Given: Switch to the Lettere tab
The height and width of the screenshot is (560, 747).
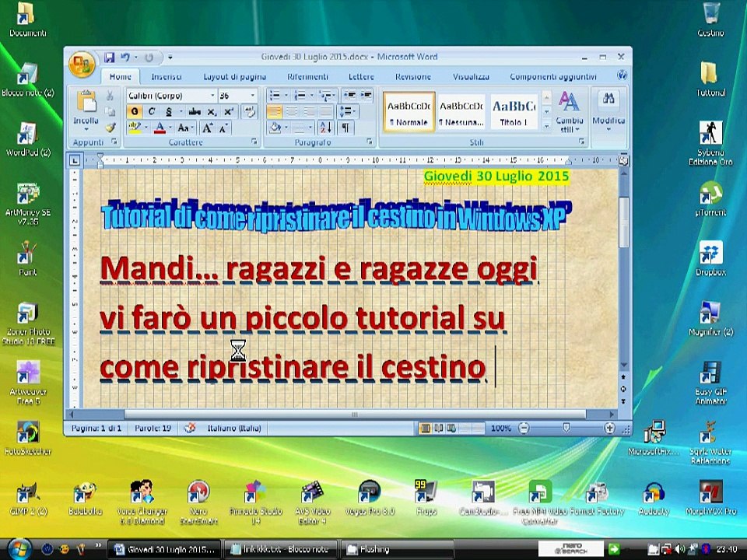Looking at the screenshot, I should [x=361, y=77].
